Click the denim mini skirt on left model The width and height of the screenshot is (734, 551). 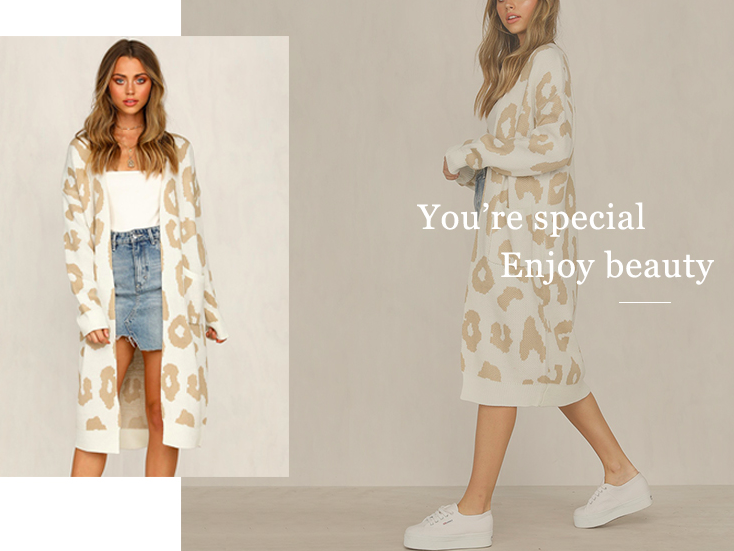pos(137,287)
